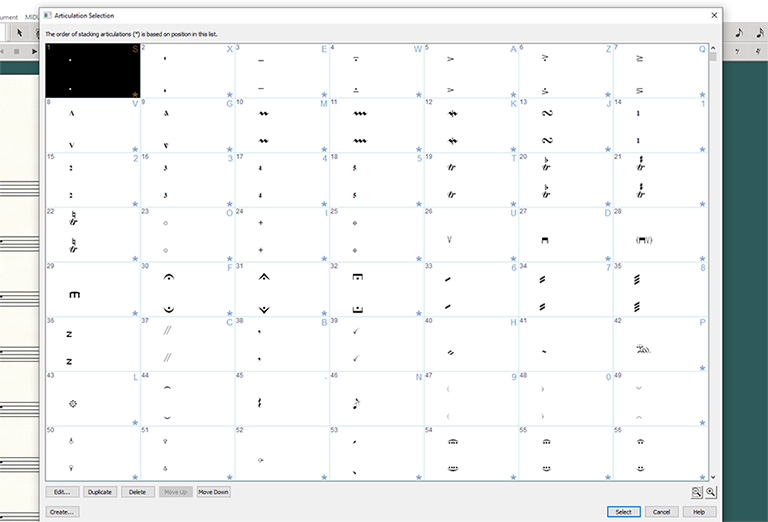Click the Move Down button
This screenshot has height=522, width=768.
[x=213, y=492]
